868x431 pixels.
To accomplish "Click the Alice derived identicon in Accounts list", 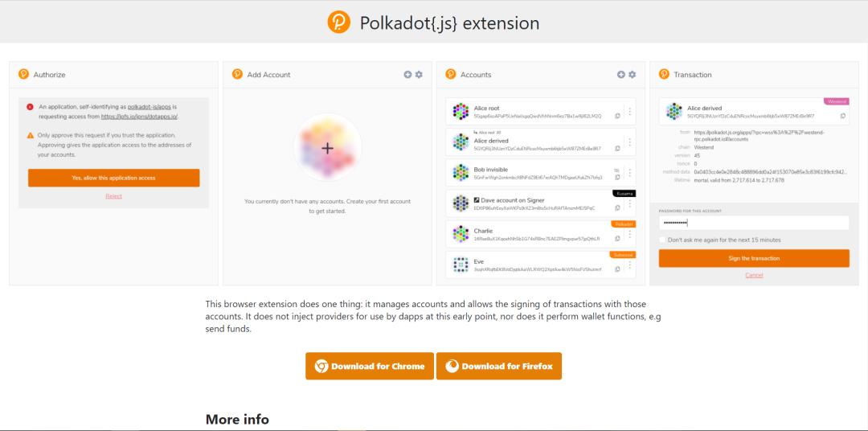I will pyautogui.click(x=461, y=142).
